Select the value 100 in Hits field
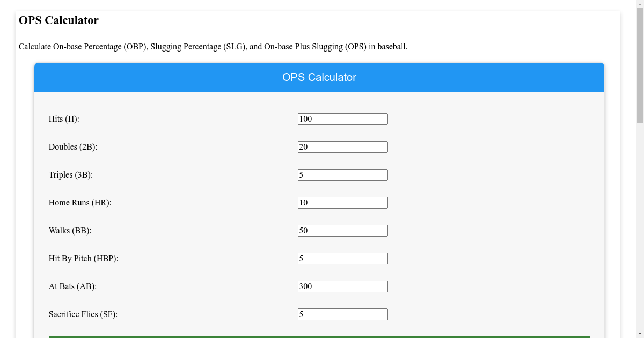Screen dimensions: 644x338 click(x=306, y=119)
